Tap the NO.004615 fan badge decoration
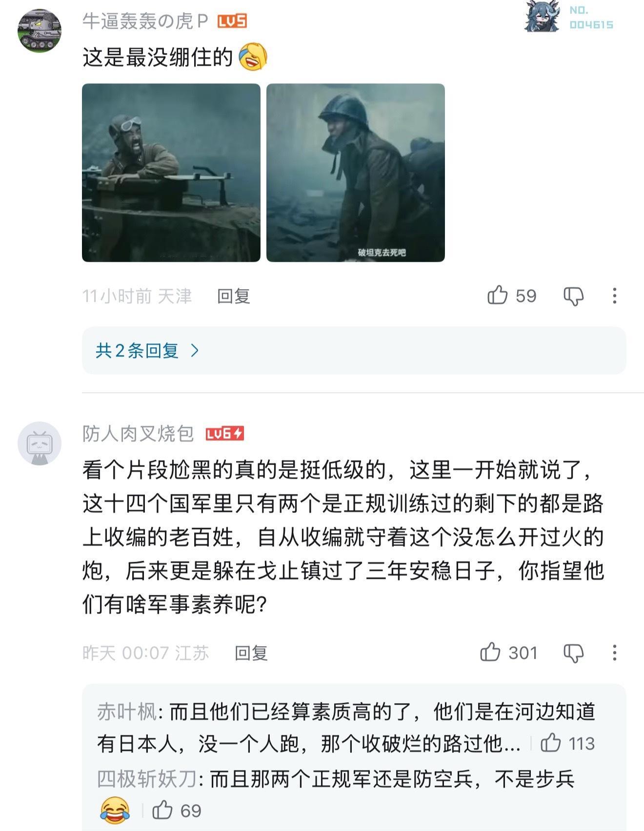Viewport: 644px width, 831px height. click(x=569, y=17)
